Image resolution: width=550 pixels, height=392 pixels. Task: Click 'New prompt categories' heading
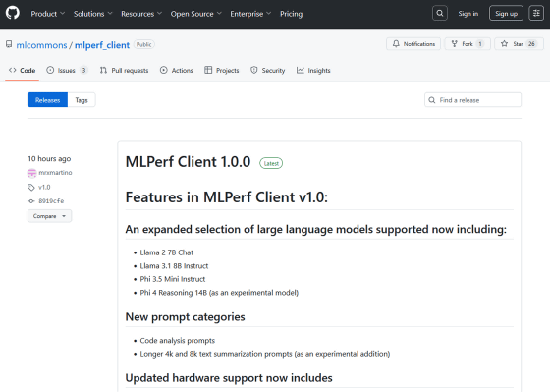186,317
